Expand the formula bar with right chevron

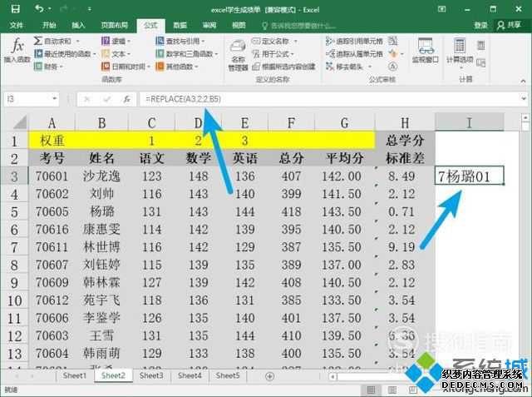[x=523, y=99]
